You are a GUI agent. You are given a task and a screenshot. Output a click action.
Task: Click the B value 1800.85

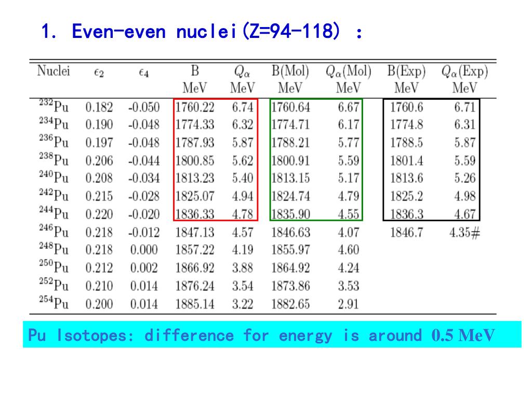click(x=195, y=161)
